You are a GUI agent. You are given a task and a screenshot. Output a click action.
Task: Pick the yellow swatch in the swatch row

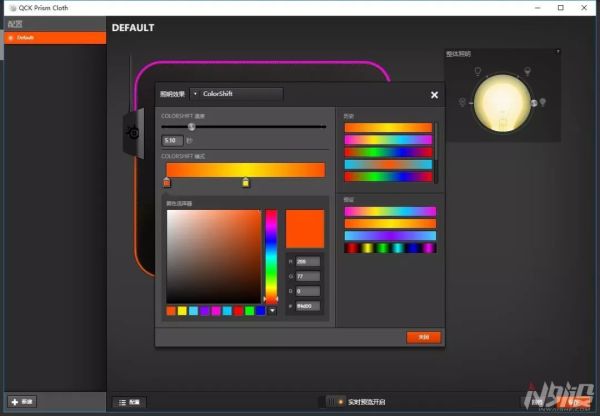(182, 311)
